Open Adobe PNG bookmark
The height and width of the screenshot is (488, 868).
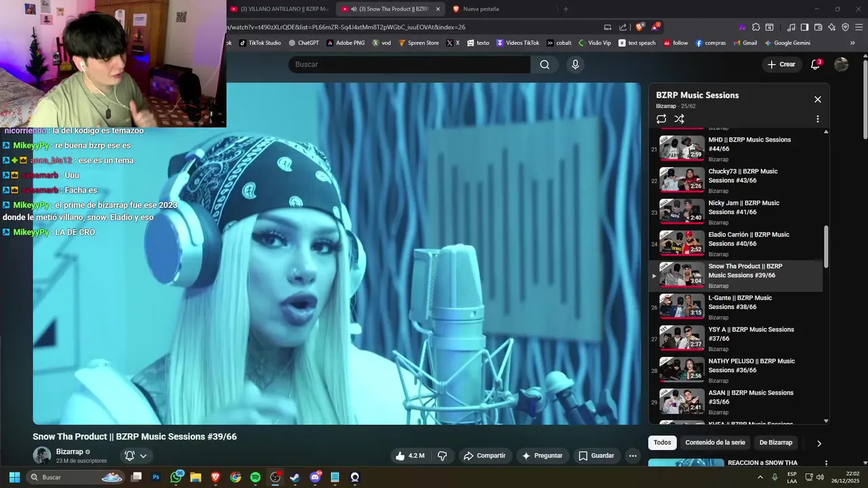tap(345, 43)
